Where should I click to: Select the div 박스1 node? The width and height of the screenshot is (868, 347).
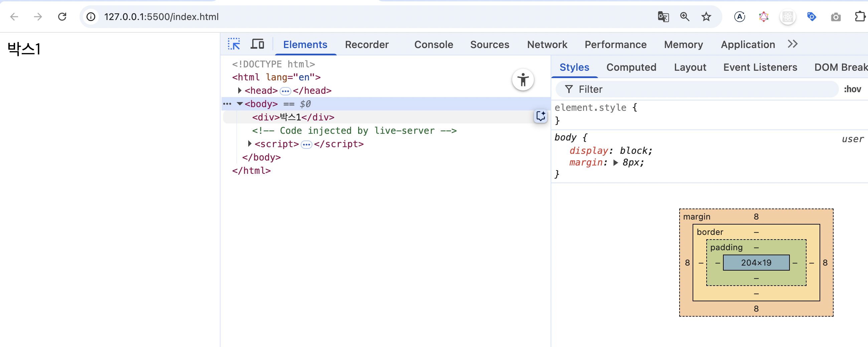pos(293,117)
